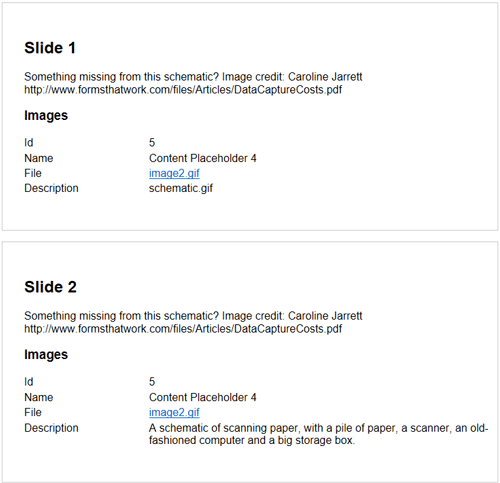Click 'Content Placeholder 4' name in Slide 1
The image size is (500, 483).
click(x=203, y=158)
